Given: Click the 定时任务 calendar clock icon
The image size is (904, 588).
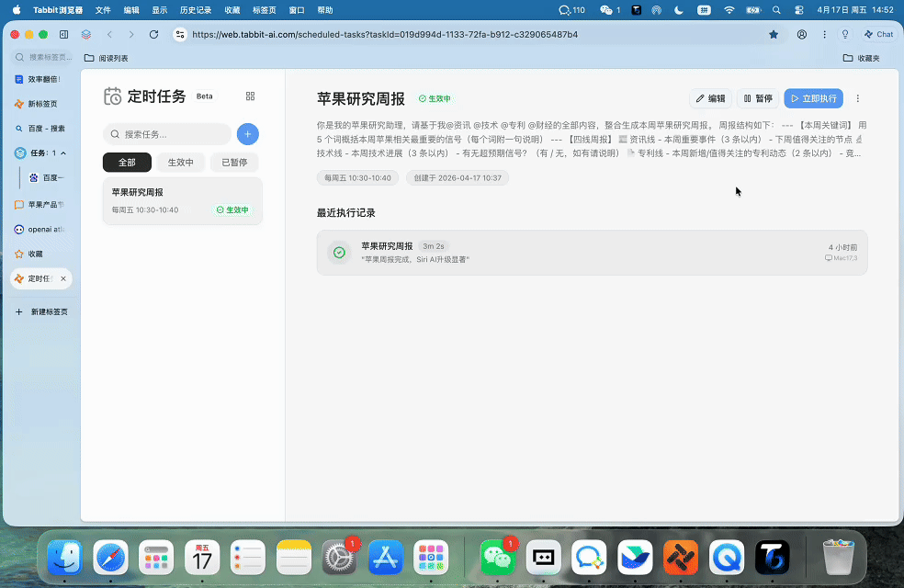Looking at the screenshot, I should pos(112,96).
